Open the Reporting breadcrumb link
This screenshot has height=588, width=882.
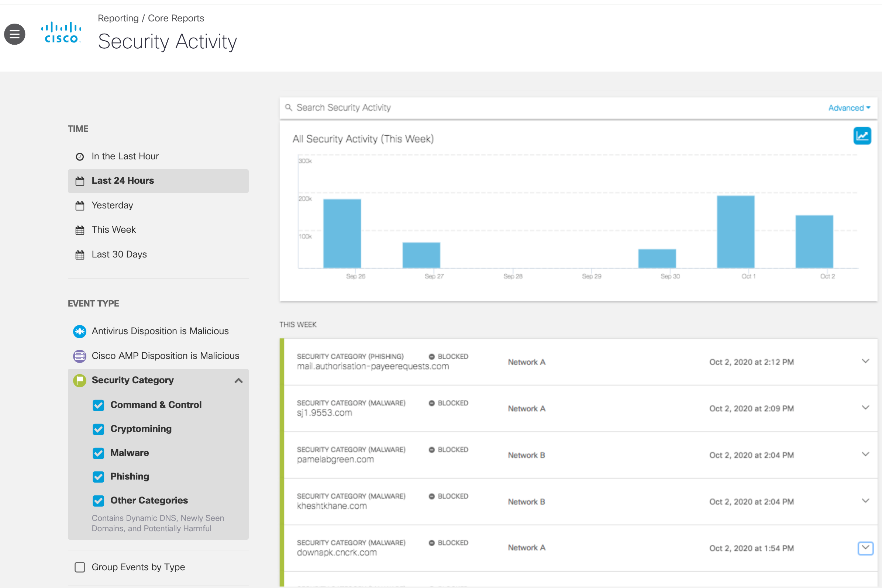(118, 18)
